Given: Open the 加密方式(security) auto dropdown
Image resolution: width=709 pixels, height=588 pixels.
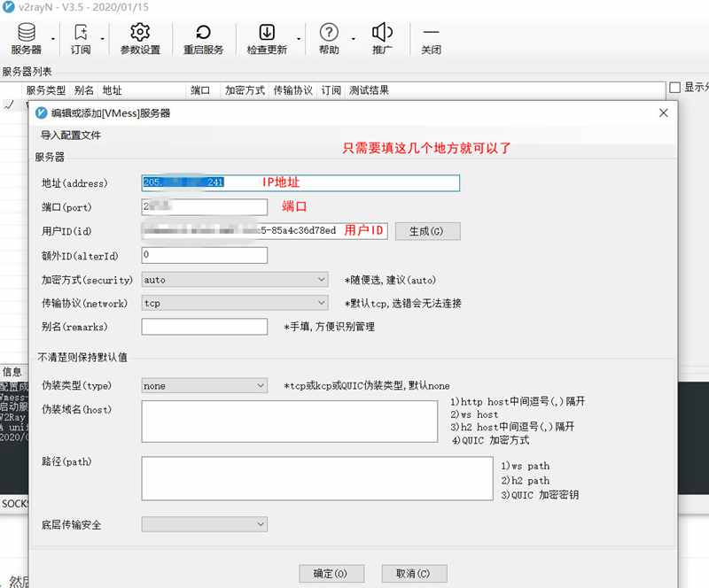Looking at the screenshot, I should (235, 280).
